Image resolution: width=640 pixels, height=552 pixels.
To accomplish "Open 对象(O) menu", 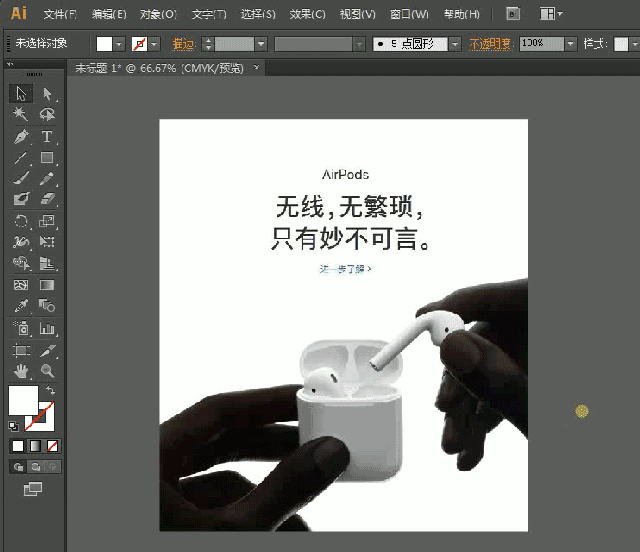I will [158, 14].
